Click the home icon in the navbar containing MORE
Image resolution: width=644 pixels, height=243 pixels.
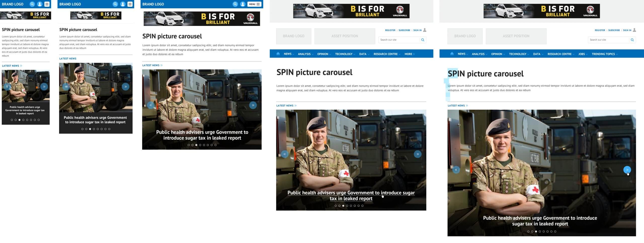(x=278, y=54)
